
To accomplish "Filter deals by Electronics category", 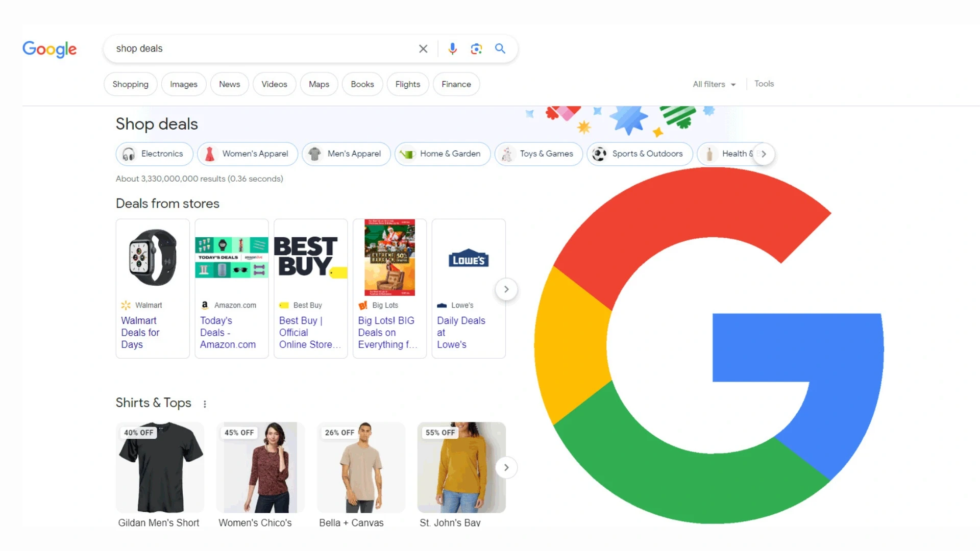I will pos(155,154).
